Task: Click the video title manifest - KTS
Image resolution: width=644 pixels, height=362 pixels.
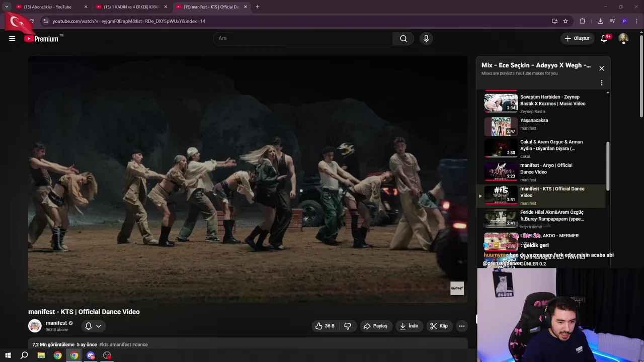Action: click(84, 312)
